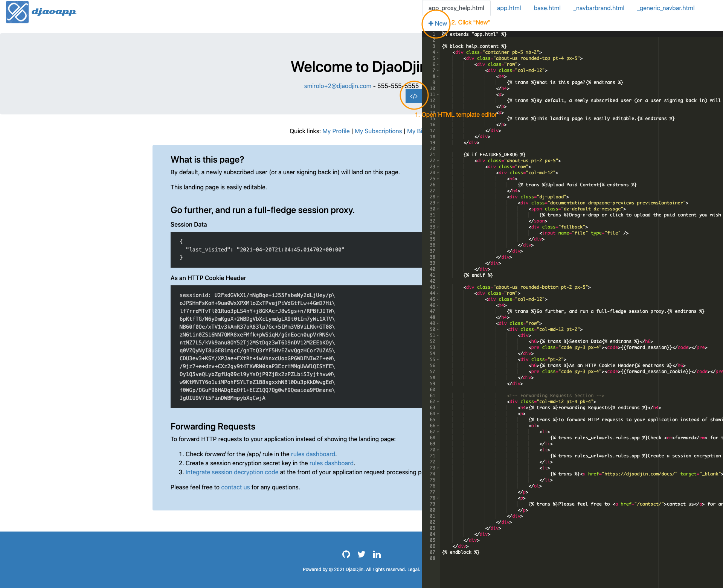723x588 pixels.
Task: Open rules dashboard link in step 1
Action: coord(313,454)
